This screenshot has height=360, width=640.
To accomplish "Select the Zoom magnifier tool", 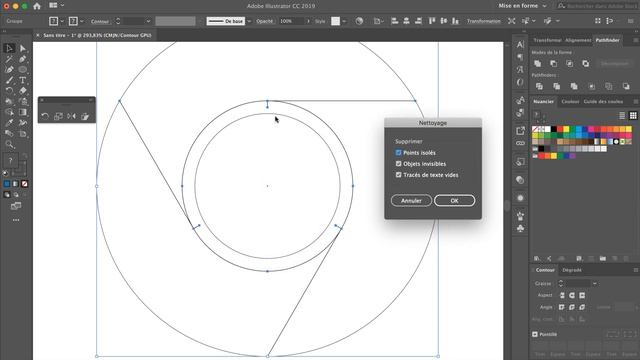I will 9,144.
